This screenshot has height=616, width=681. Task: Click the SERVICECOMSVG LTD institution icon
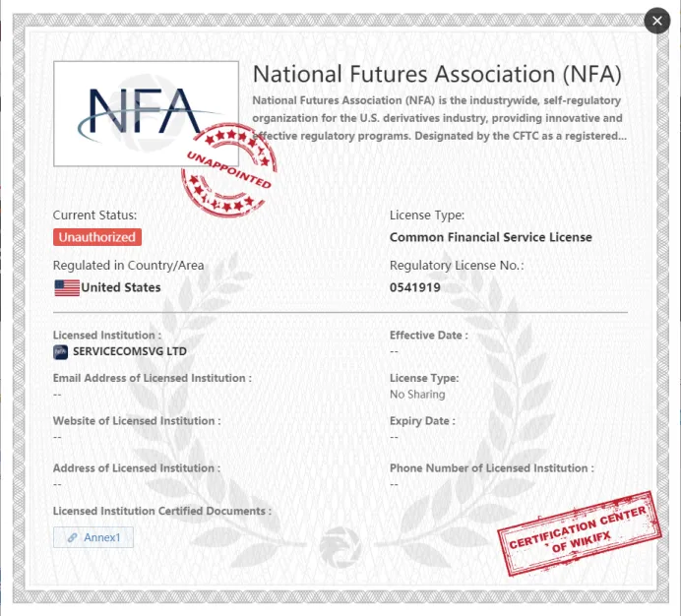pyautogui.click(x=60, y=352)
